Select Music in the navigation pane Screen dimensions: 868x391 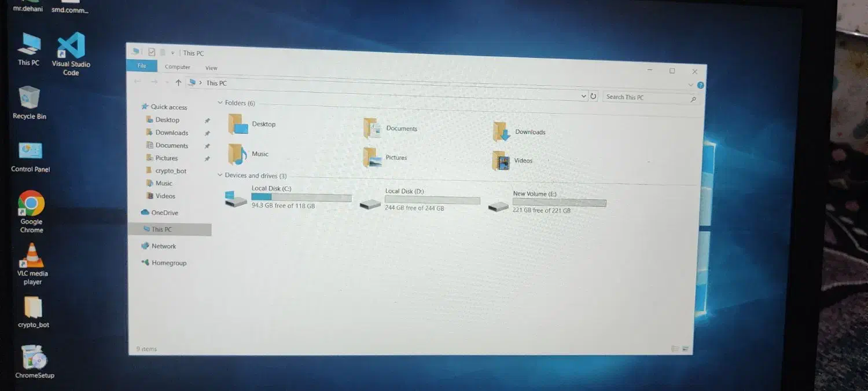(x=159, y=183)
